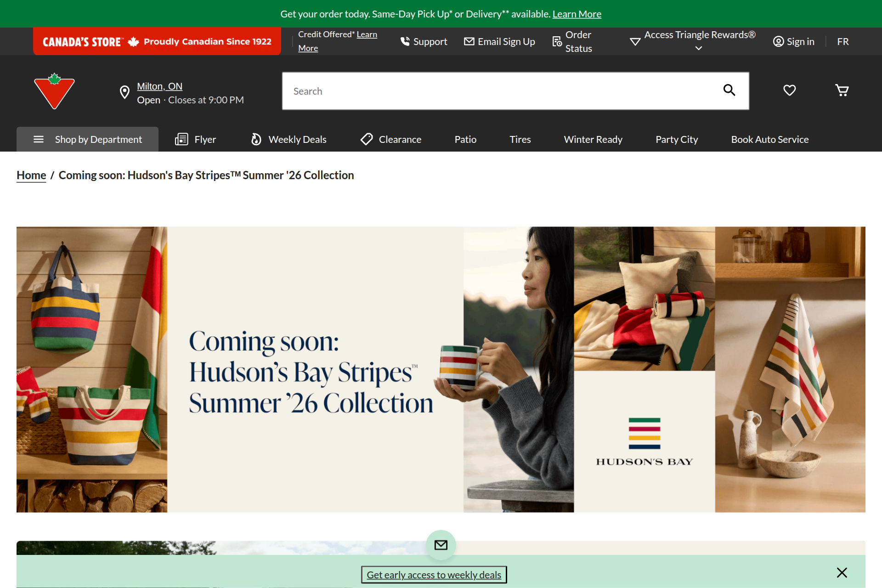The height and width of the screenshot is (588, 882).
Task: Click the Canadian Tire triangle logo
Action: [55, 90]
